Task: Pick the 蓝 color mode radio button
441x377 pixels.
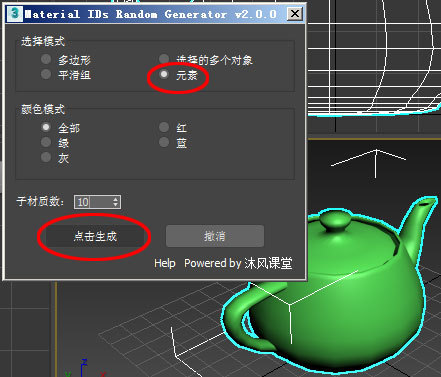Action: pyautogui.click(x=164, y=142)
